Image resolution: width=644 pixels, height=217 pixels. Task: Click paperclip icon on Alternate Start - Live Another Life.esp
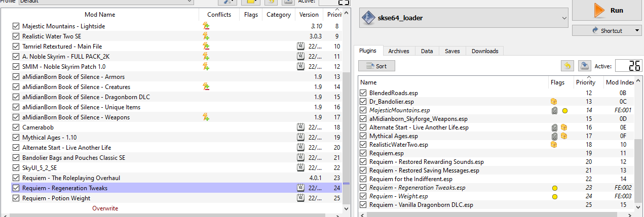point(555,127)
